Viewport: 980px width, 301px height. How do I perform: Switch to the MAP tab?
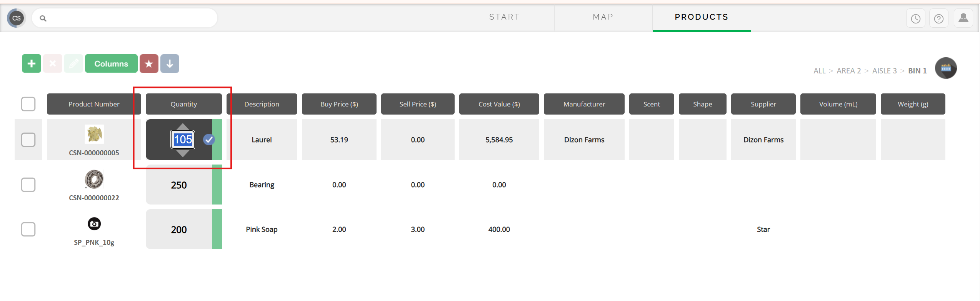point(603,17)
